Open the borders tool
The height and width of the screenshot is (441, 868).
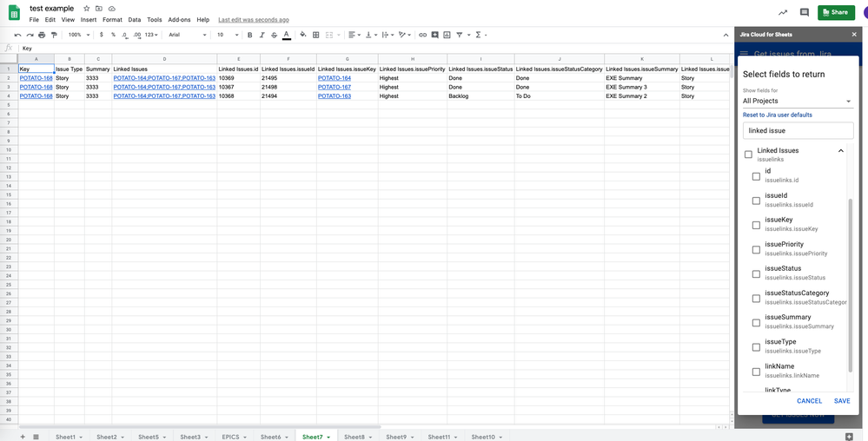tap(316, 35)
